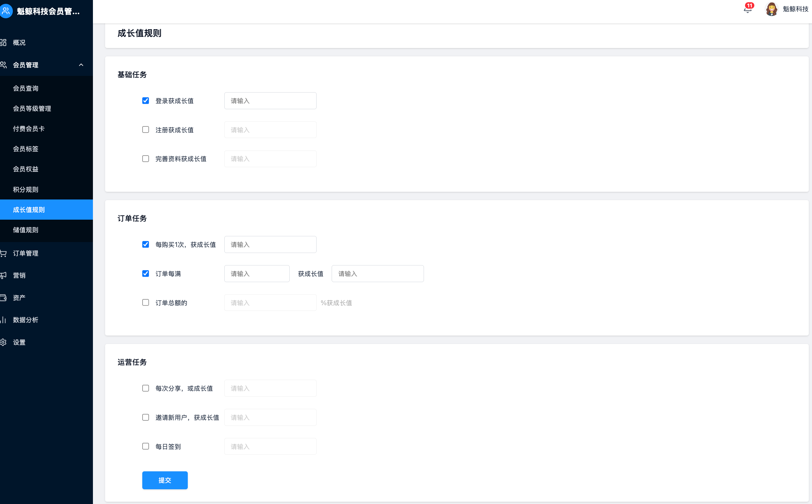
Task: Navigate to 会员权益
Action: 46,169
